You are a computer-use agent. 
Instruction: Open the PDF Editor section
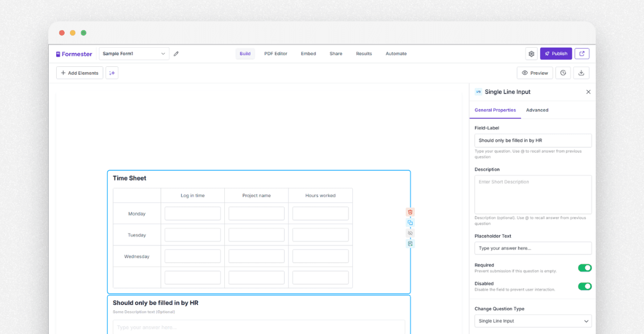tap(275, 54)
